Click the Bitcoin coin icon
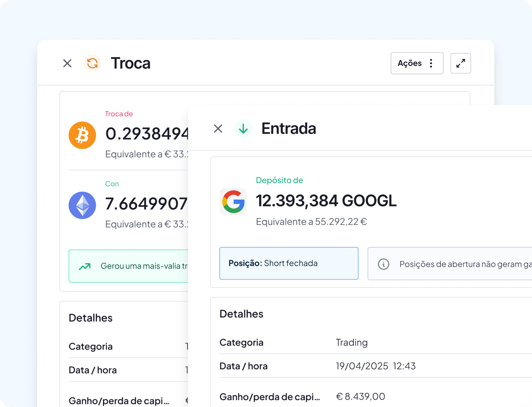 pyautogui.click(x=82, y=135)
